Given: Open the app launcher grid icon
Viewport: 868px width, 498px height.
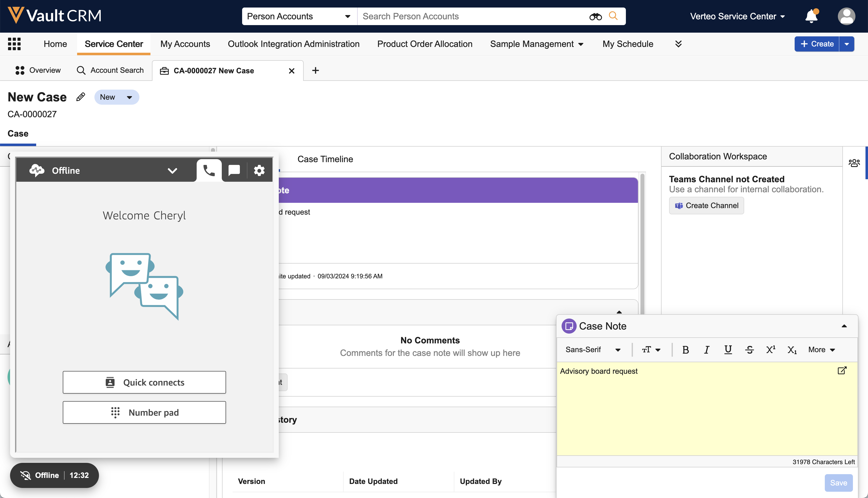Looking at the screenshot, I should pos(14,44).
